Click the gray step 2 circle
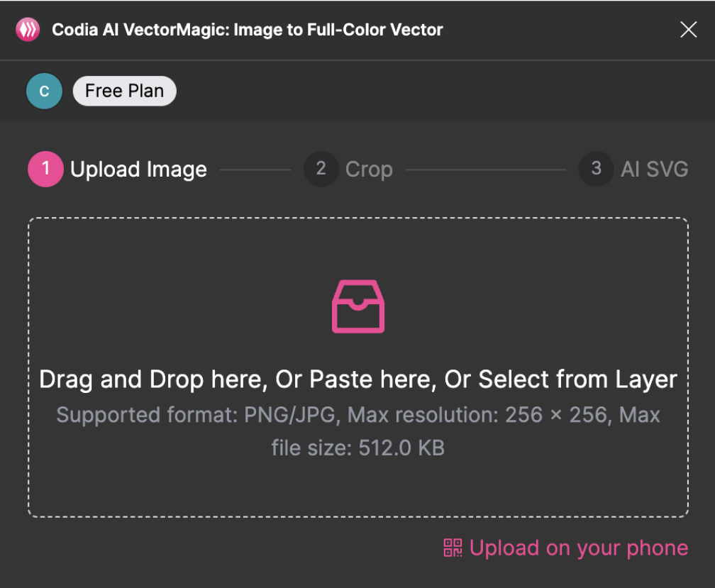This screenshot has height=588, width=715. (x=321, y=169)
